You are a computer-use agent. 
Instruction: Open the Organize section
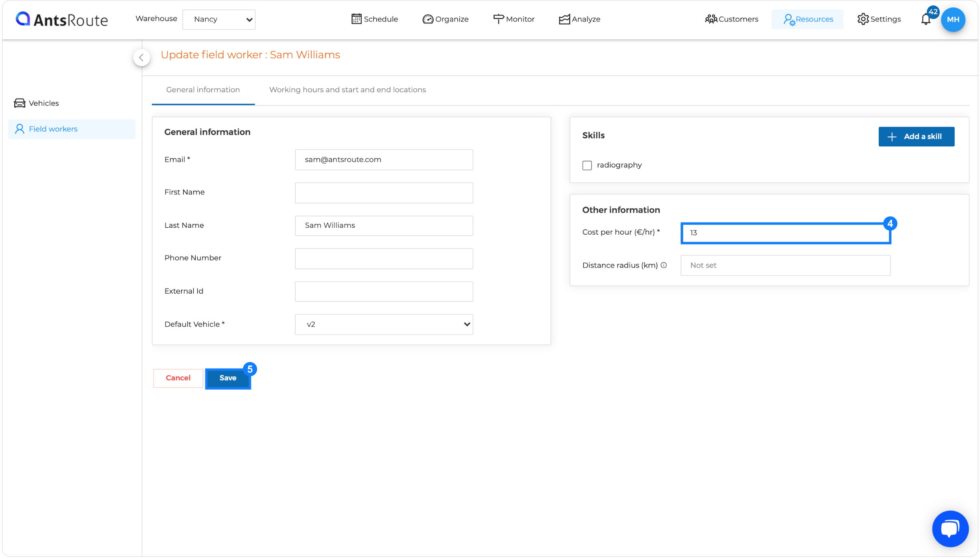(x=445, y=19)
